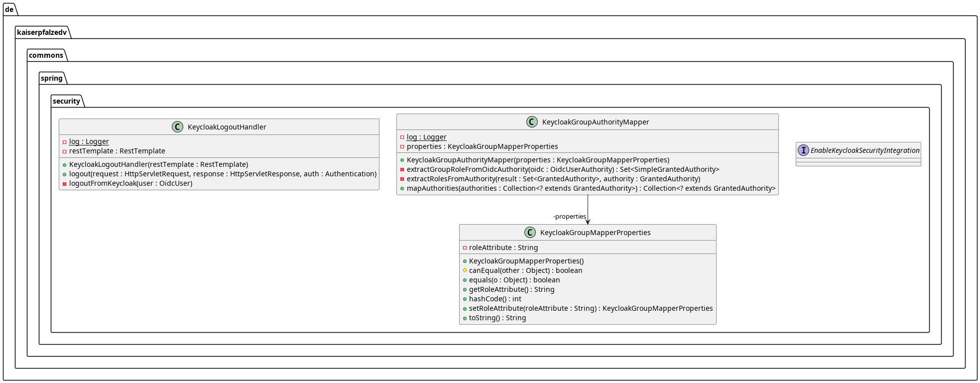Click the setRoleAttribute method line

coord(591,309)
